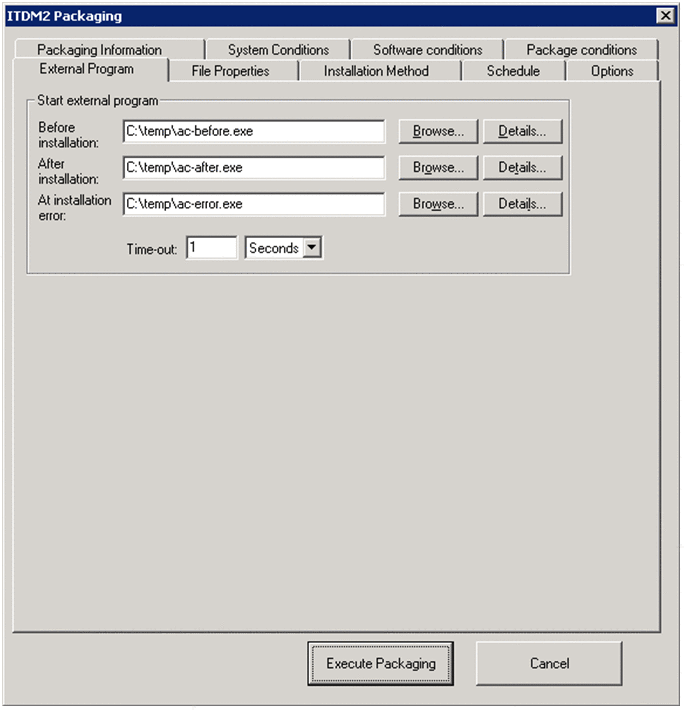Open the File Properties tab
Viewport: 685px width, 711px height.
coord(233,71)
